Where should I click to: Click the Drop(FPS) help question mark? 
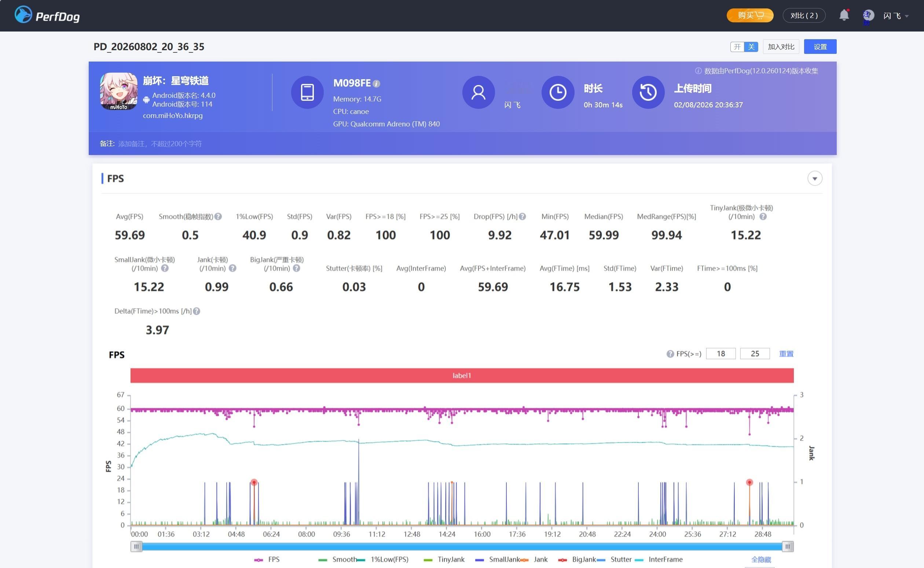coord(522,217)
